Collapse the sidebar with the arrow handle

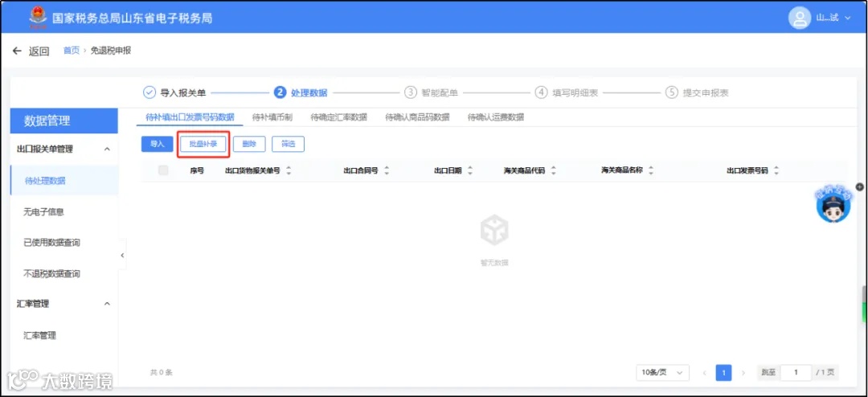coord(122,256)
